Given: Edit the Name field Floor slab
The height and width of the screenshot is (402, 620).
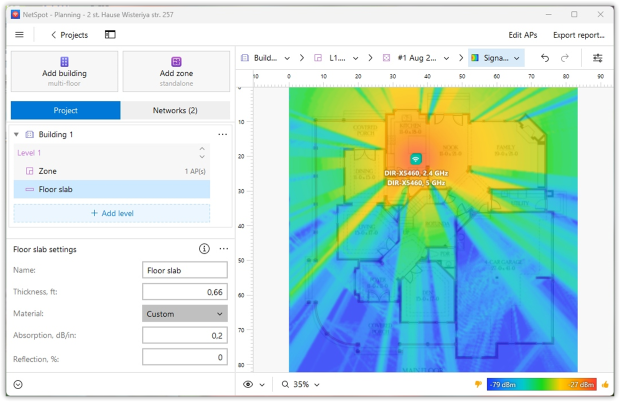Looking at the screenshot, I should 185,270.
